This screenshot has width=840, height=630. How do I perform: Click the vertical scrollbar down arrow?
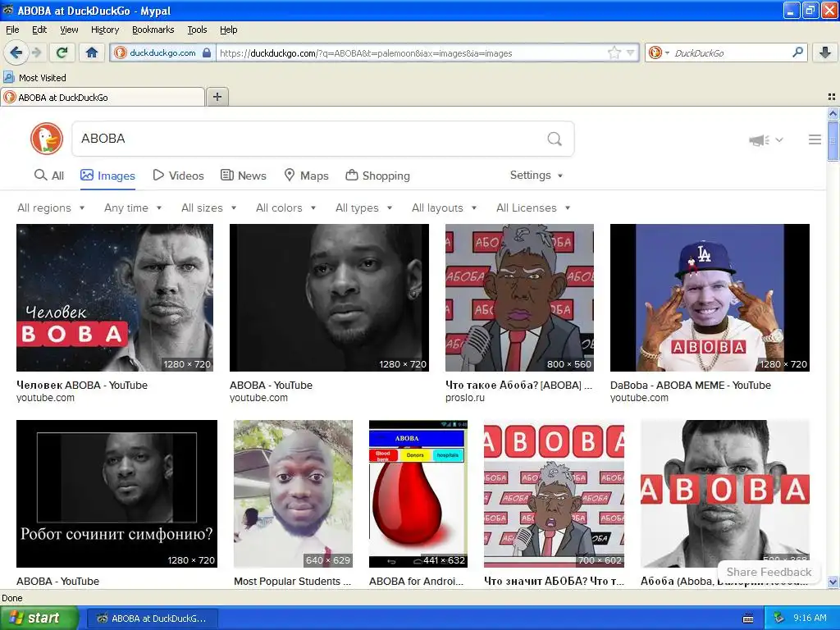(833, 582)
